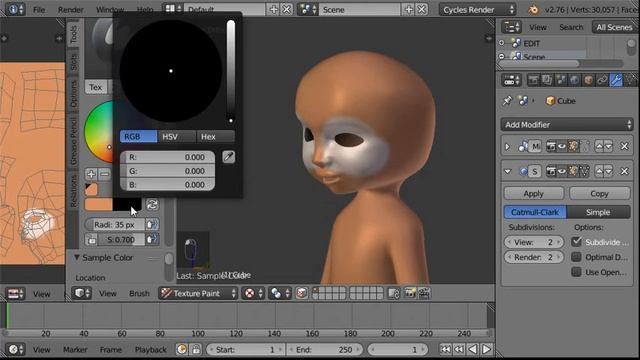The height and width of the screenshot is (360, 640).
Task: Click the black background color swatch
Action: point(127,204)
